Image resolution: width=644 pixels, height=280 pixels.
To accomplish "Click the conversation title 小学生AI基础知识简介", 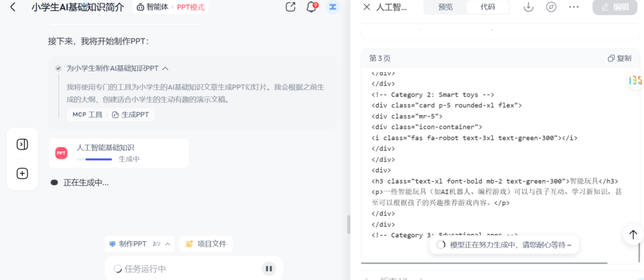I will coord(77,7).
